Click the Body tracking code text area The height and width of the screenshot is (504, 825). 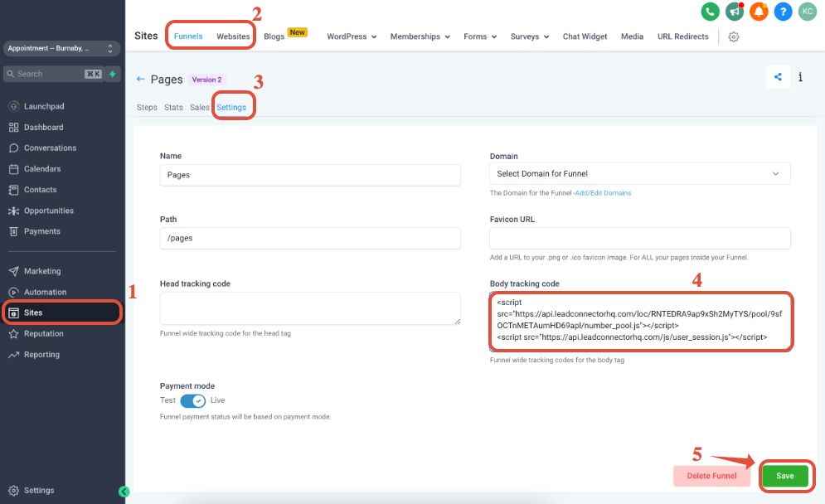640,322
